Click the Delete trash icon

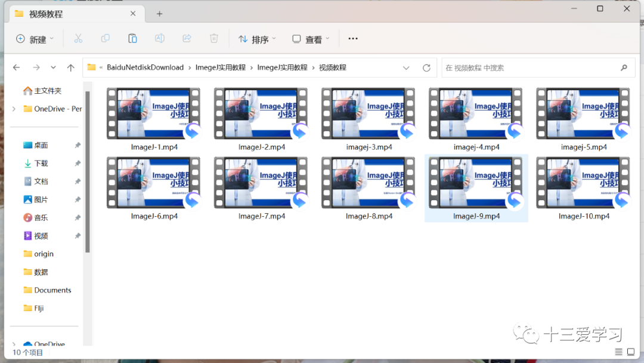click(x=213, y=38)
